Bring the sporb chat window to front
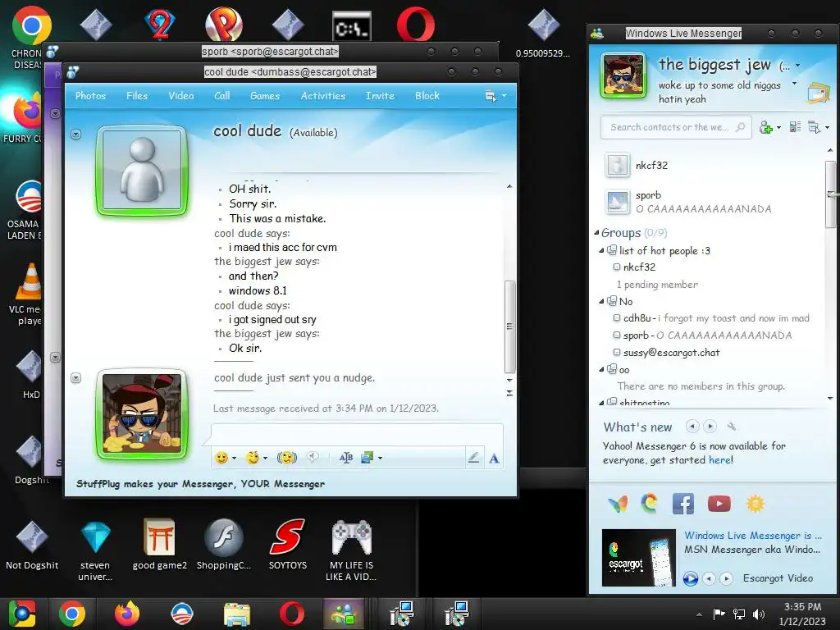The width and height of the screenshot is (840, 630). 270,52
